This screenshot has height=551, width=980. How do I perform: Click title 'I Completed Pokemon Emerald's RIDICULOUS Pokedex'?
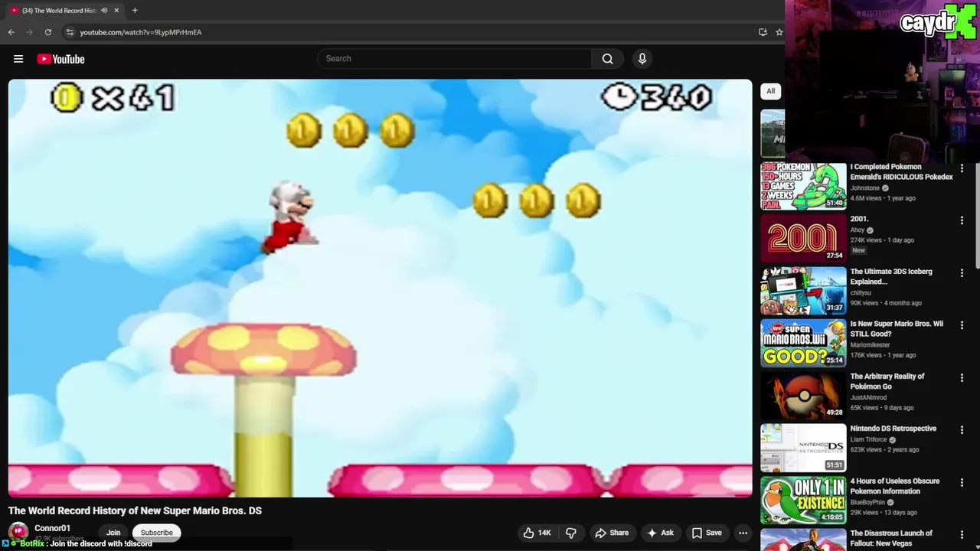pyautogui.click(x=901, y=171)
